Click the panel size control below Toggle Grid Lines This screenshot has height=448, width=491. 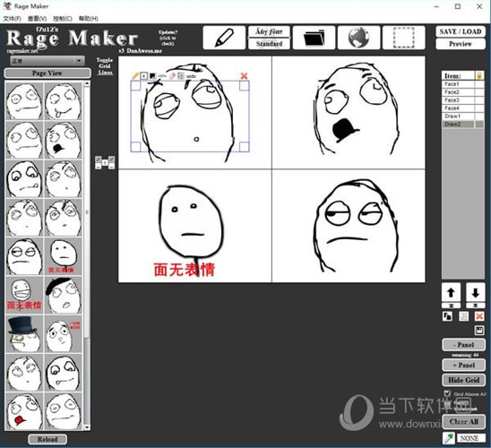coord(105,162)
